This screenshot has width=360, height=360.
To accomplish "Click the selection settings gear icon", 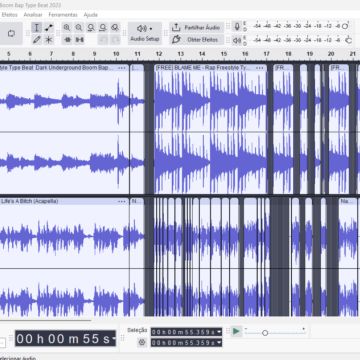I will (142, 342).
